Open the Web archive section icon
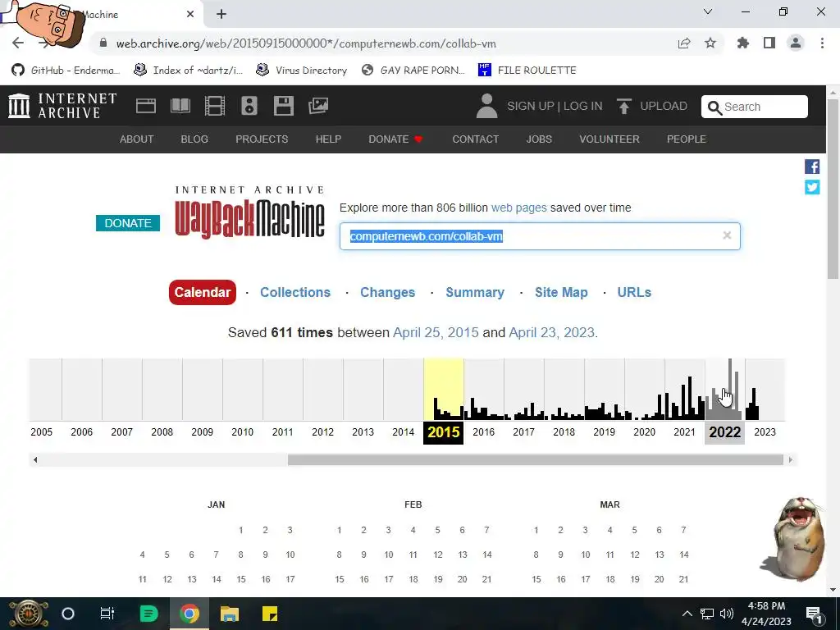840x630 pixels. [x=146, y=106]
